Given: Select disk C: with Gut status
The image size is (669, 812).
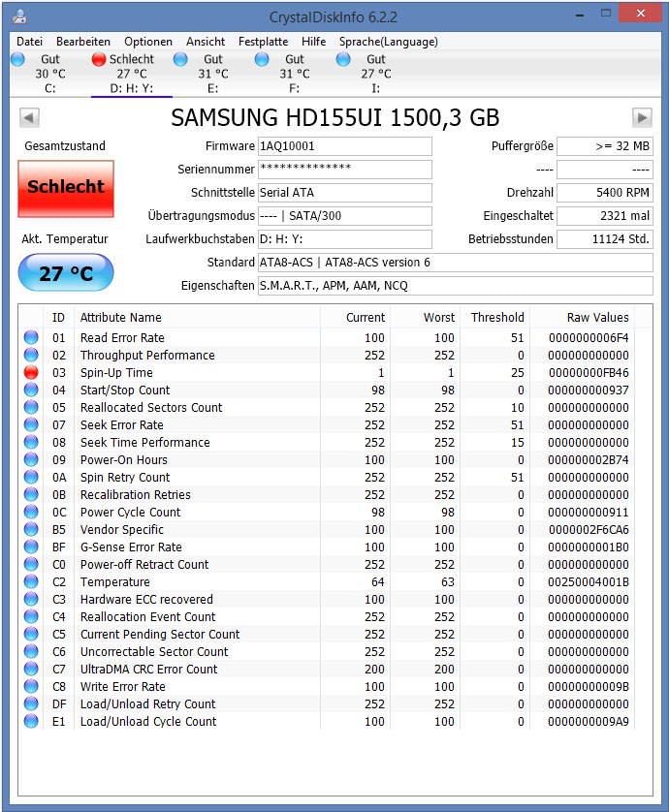Looking at the screenshot, I should tap(49, 74).
